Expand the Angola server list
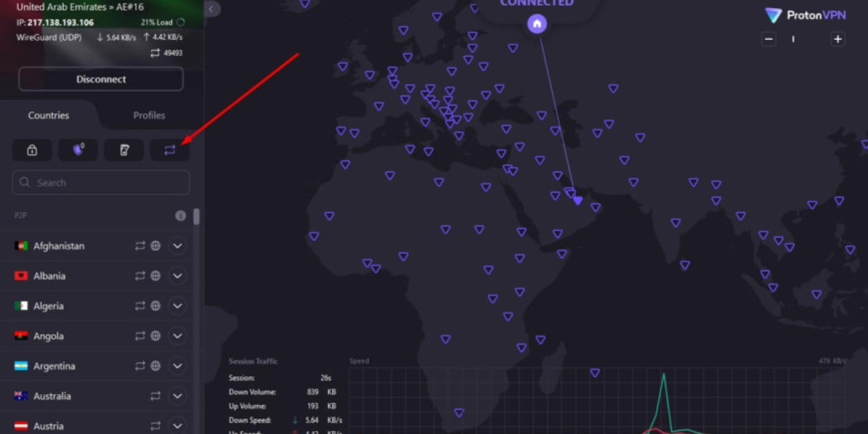Screen dimensions: 868x434 click(x=178, y=336)
